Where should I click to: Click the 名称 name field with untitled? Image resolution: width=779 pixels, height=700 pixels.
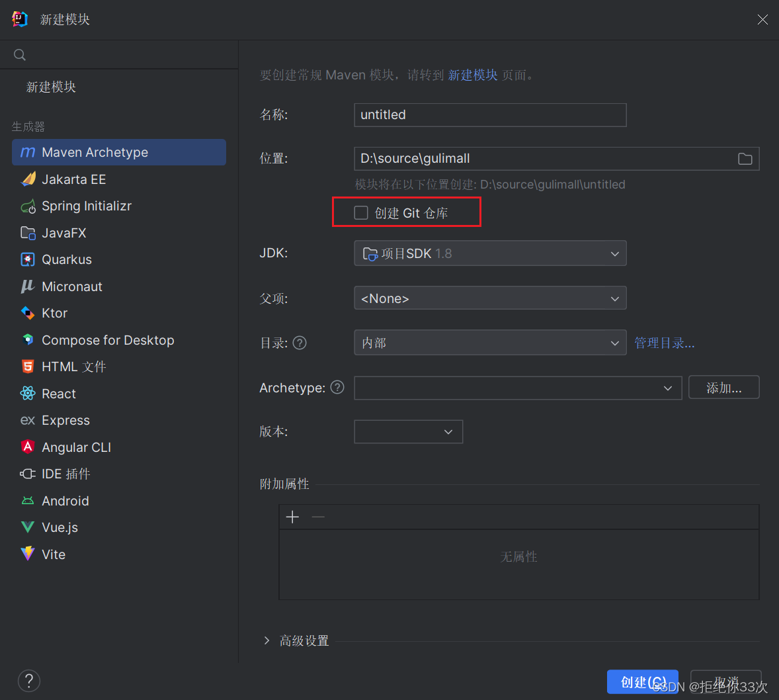(x=490, y=115)
